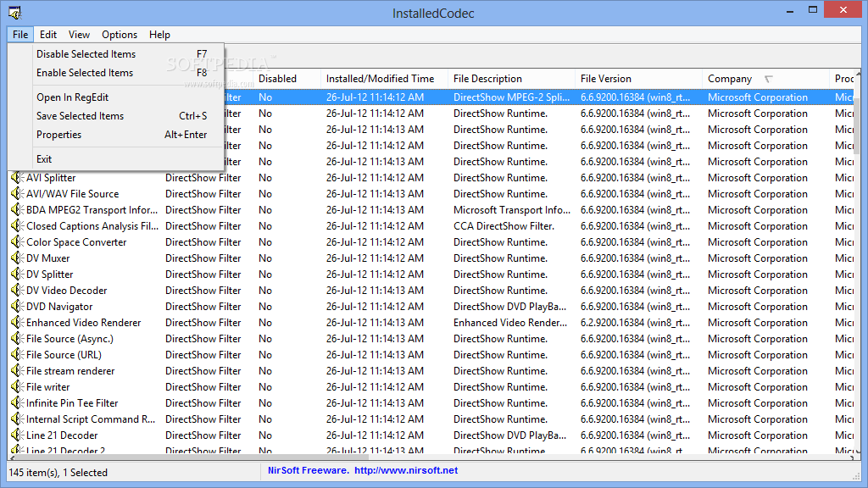This screenshot has width=868, height=488.
Task: Click the speaker icon beside DVD Navigator
Action: 17,306
